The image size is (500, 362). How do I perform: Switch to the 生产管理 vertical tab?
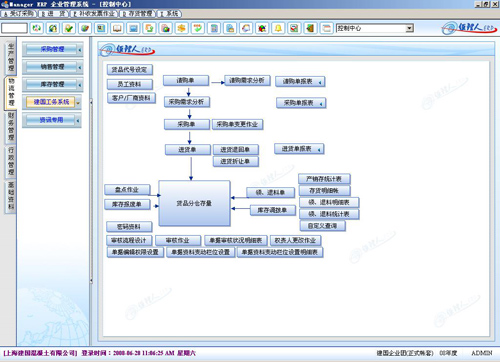(11, 57)
